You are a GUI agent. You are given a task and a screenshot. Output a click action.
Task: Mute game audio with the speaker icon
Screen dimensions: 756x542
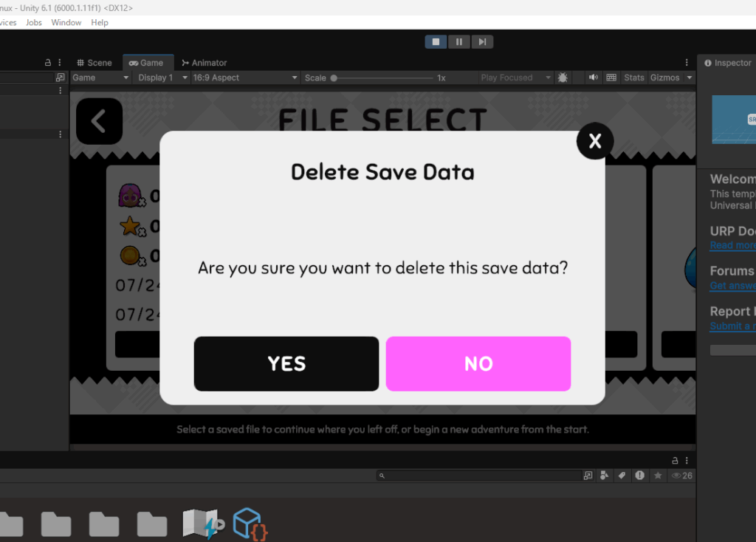coord(594,78)
